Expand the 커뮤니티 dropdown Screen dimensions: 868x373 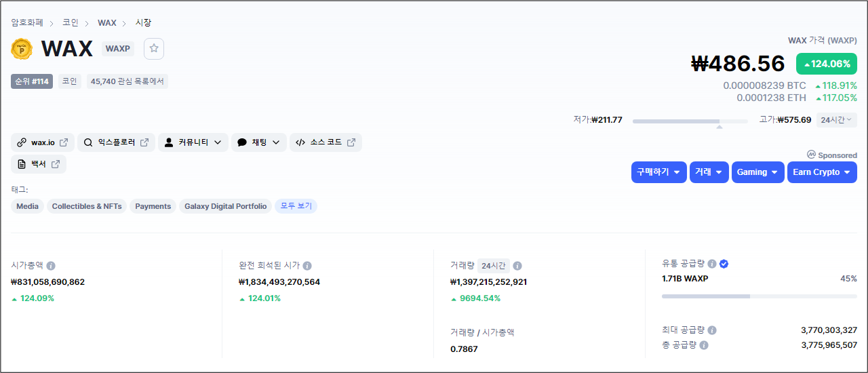pos(193,142)
